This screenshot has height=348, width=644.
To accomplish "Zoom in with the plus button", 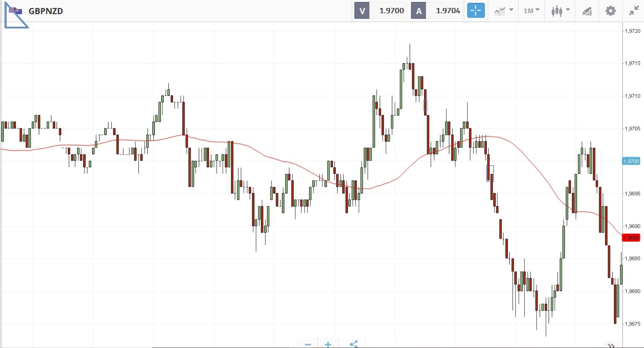I will 328,344.
